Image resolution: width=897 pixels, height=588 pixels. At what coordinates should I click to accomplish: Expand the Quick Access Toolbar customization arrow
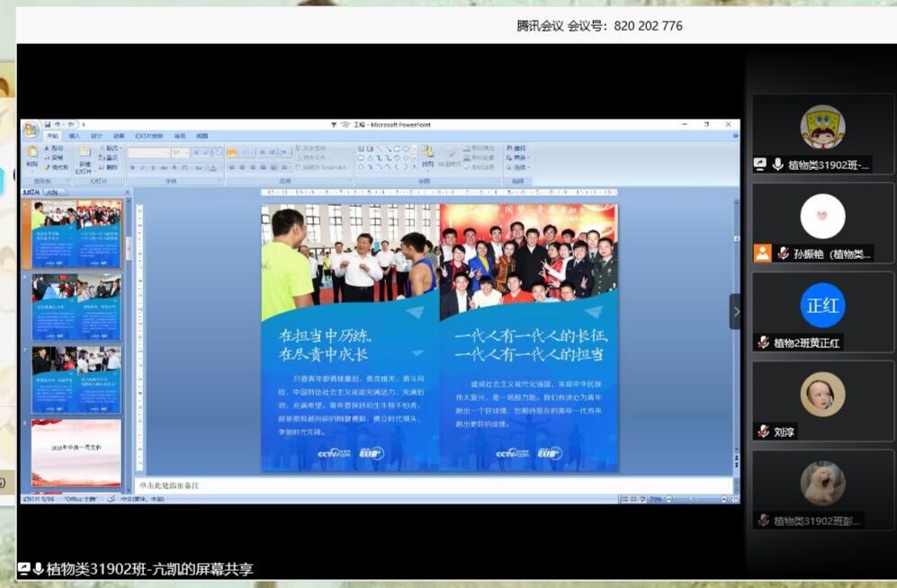82,124
